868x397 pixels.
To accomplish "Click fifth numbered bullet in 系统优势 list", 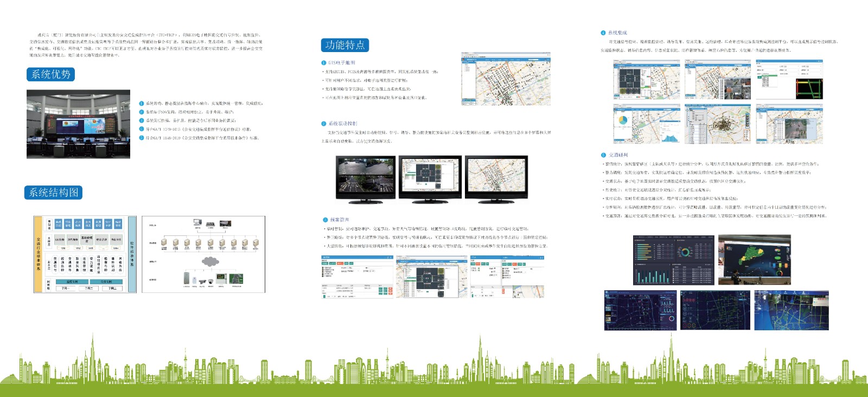I will (x=142, y=138).
